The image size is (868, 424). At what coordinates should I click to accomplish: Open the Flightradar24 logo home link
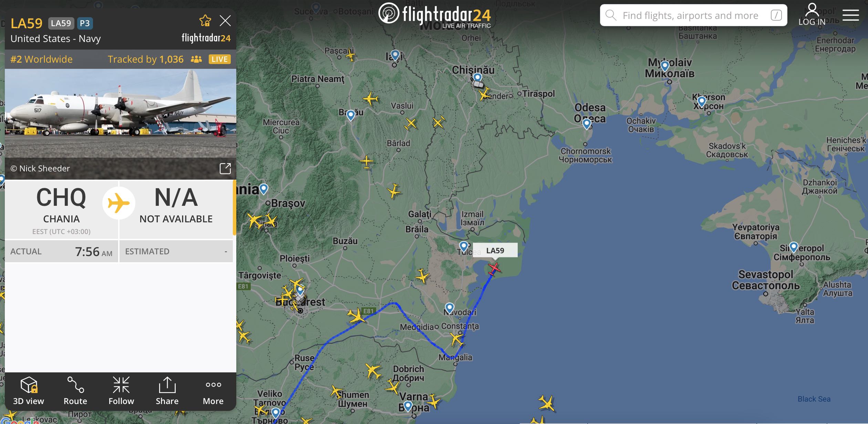coord(435,15)
